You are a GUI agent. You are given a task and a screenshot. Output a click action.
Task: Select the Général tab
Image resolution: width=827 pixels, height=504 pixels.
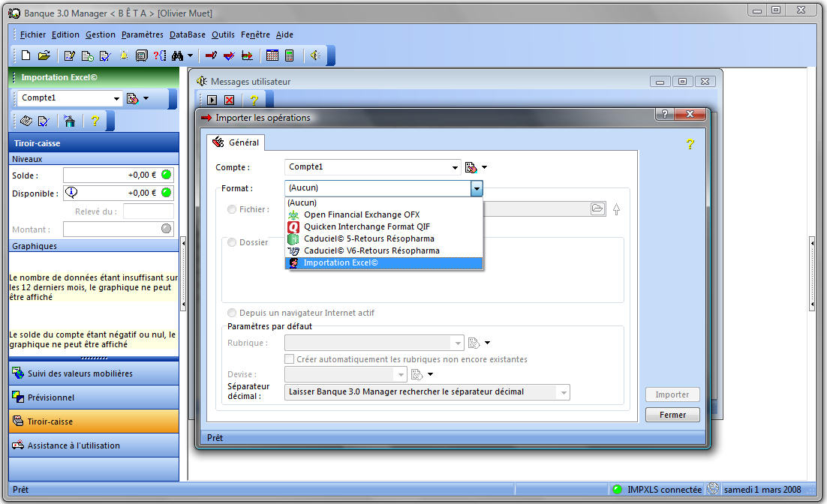(236, 142)
